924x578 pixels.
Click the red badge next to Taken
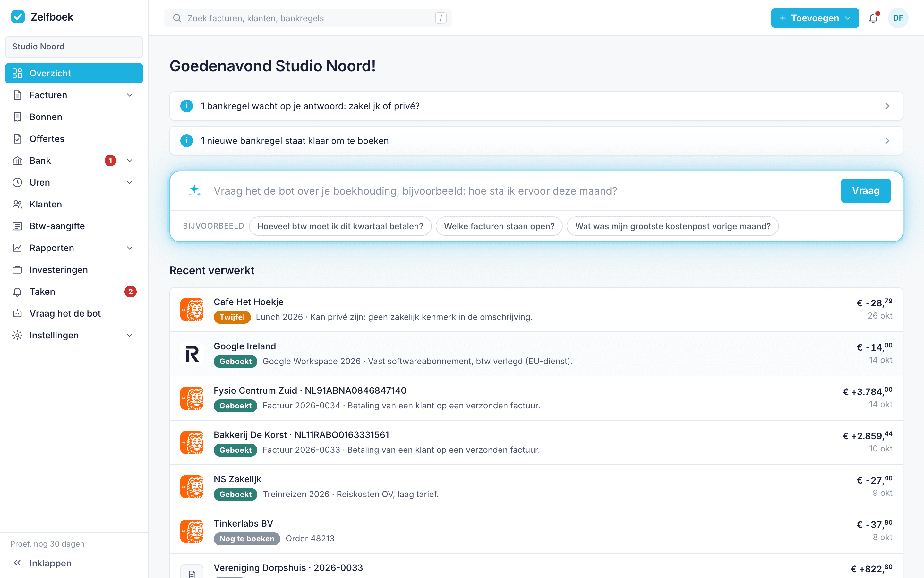click(130, 292)
